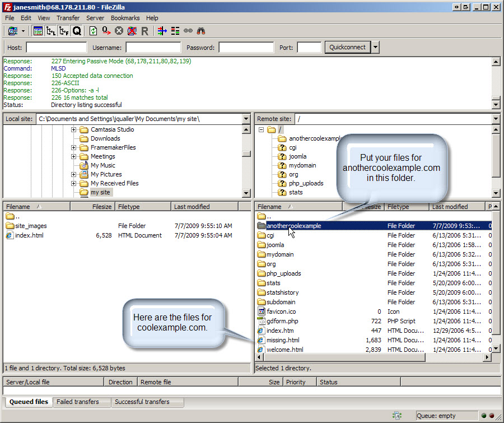504x423 pixels.
Task: Select php_uploads in the remote tree
Action: 306,183
